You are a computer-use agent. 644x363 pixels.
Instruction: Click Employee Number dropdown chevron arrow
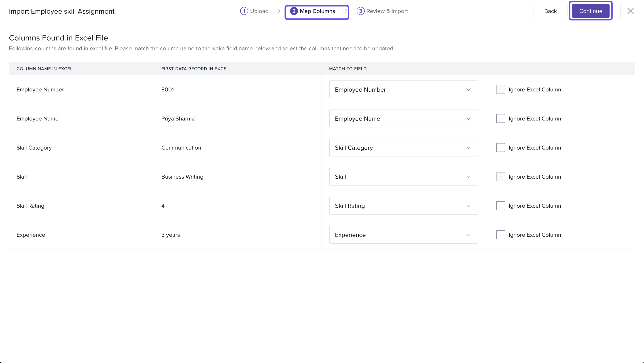click(468, 89)
